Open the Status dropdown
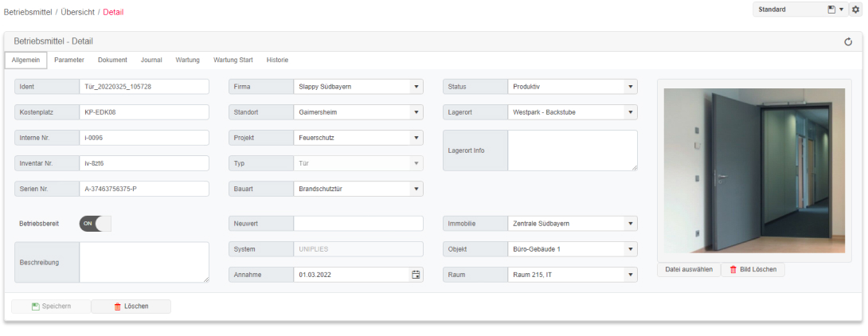Screen dimensions: 868x336 point(573,87)
